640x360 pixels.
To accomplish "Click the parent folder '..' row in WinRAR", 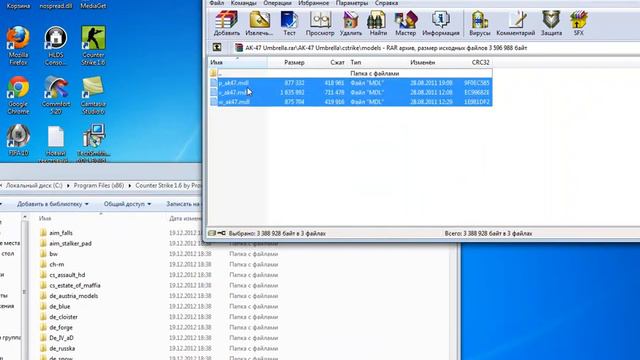I will (x=351, y=73).
